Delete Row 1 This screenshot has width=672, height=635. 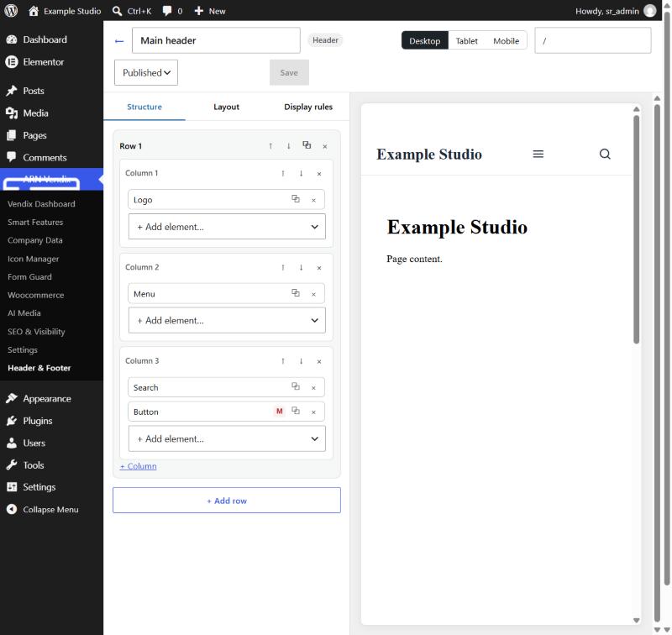click(325, 146)
